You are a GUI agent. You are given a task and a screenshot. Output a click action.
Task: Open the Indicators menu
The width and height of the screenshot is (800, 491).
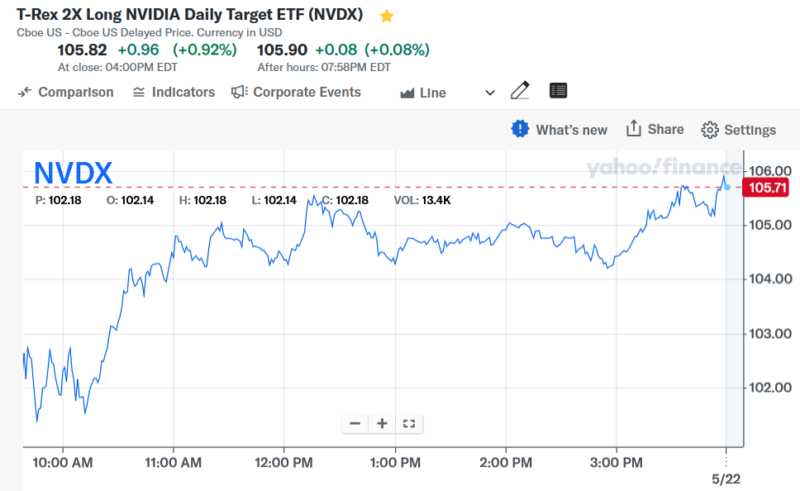pos(173,92)
